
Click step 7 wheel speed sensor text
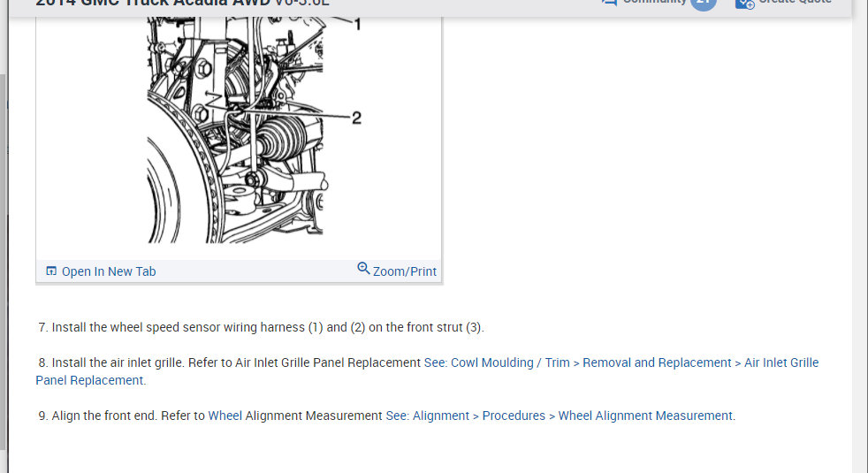[261, 327]
